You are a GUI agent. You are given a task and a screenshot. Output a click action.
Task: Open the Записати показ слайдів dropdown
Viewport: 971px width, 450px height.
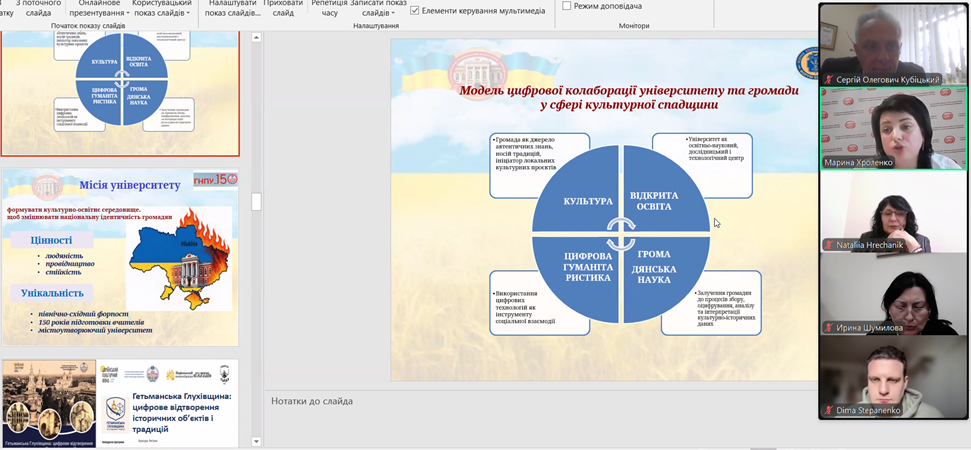tap(376, 8)
